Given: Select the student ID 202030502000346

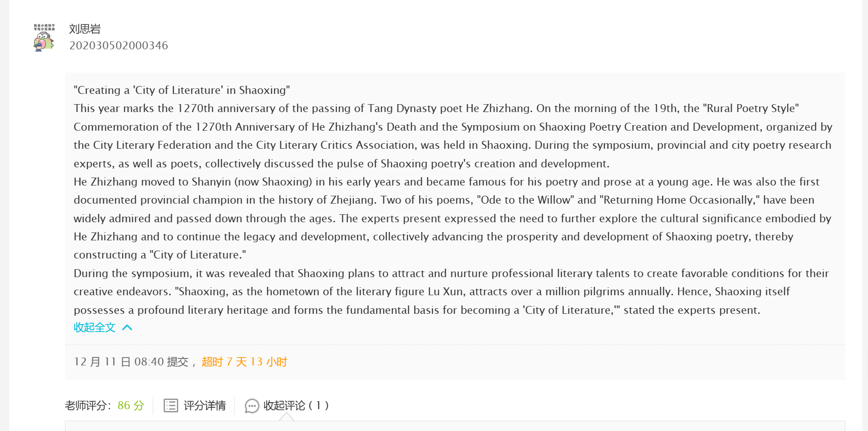Looking at the screenshot, I should coord(118,46).
